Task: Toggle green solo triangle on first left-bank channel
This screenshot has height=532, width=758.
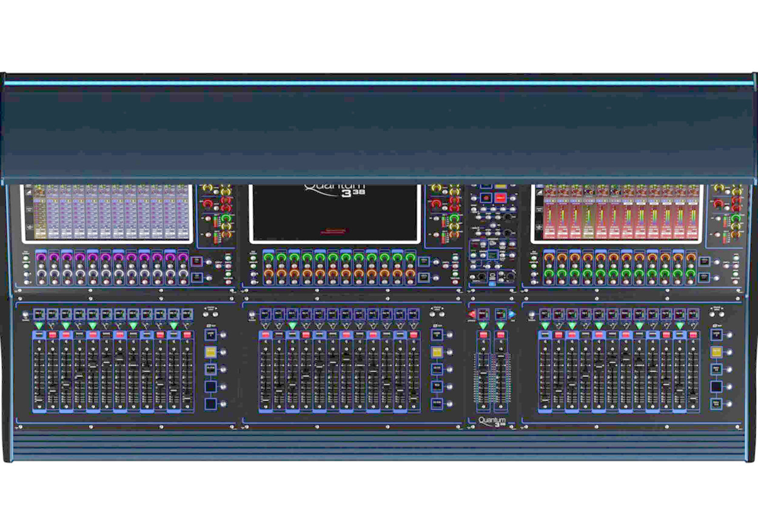Action: (39, 326)
